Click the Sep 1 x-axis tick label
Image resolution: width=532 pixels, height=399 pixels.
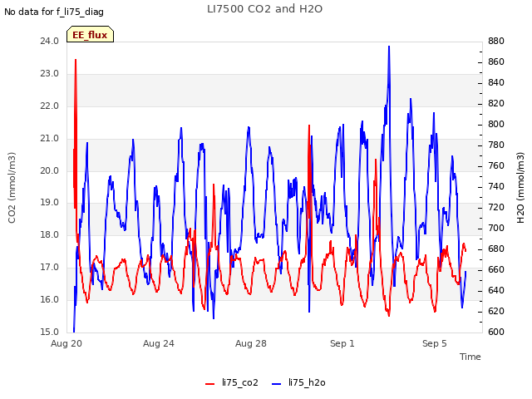point(342,343)
